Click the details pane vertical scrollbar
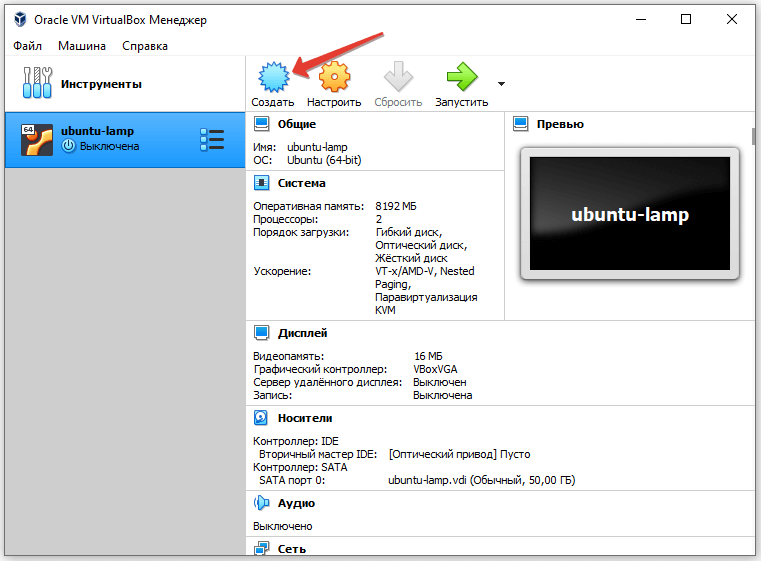 point(753,136)
